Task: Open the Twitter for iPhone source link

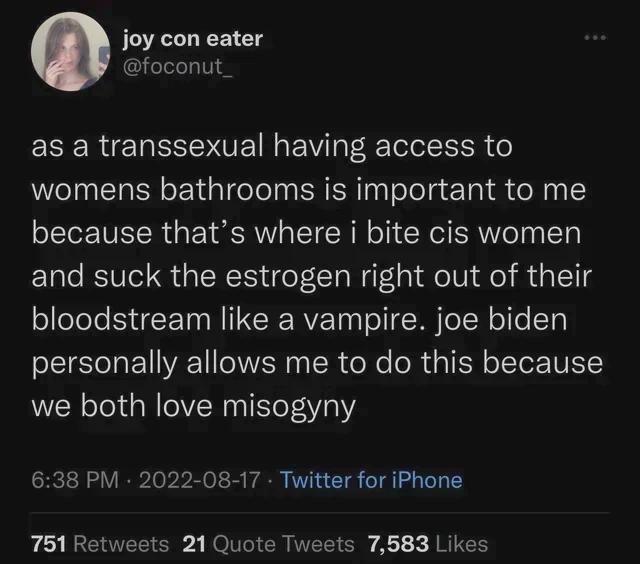Action: 371,480
